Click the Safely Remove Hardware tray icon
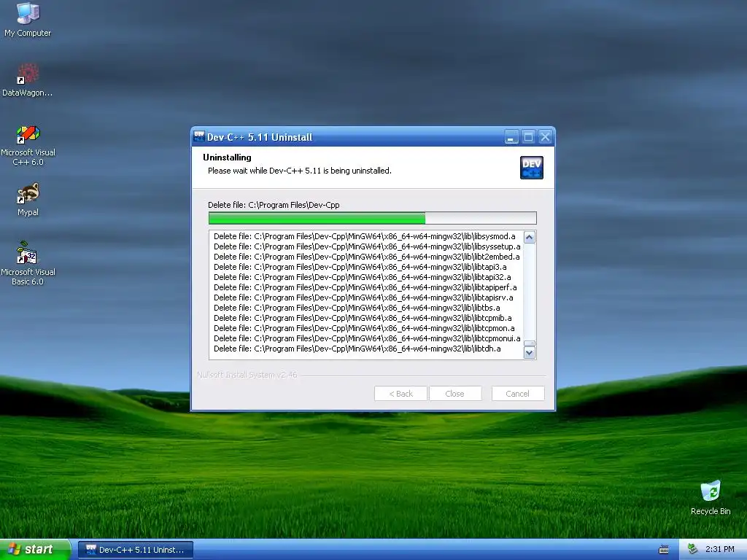 click(693, 550)
